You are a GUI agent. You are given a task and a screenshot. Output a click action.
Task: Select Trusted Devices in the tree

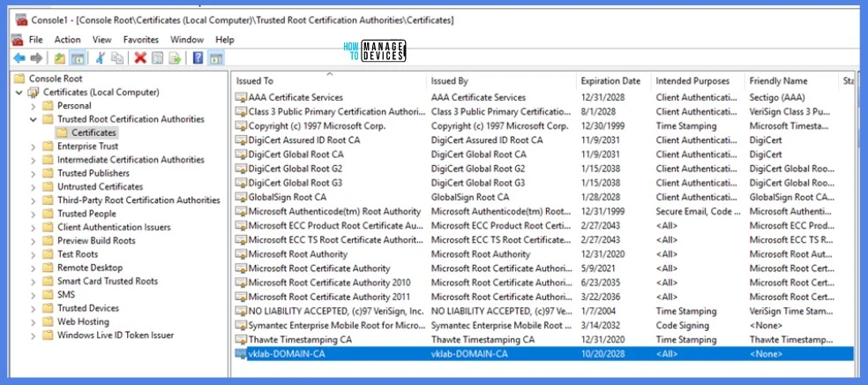tap(88, 308)
